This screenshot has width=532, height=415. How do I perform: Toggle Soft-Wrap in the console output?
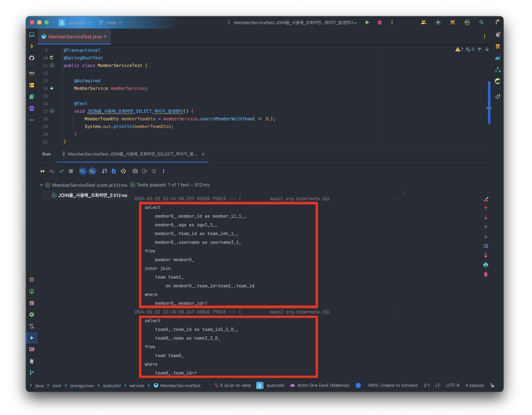click(x=485, y=246)
